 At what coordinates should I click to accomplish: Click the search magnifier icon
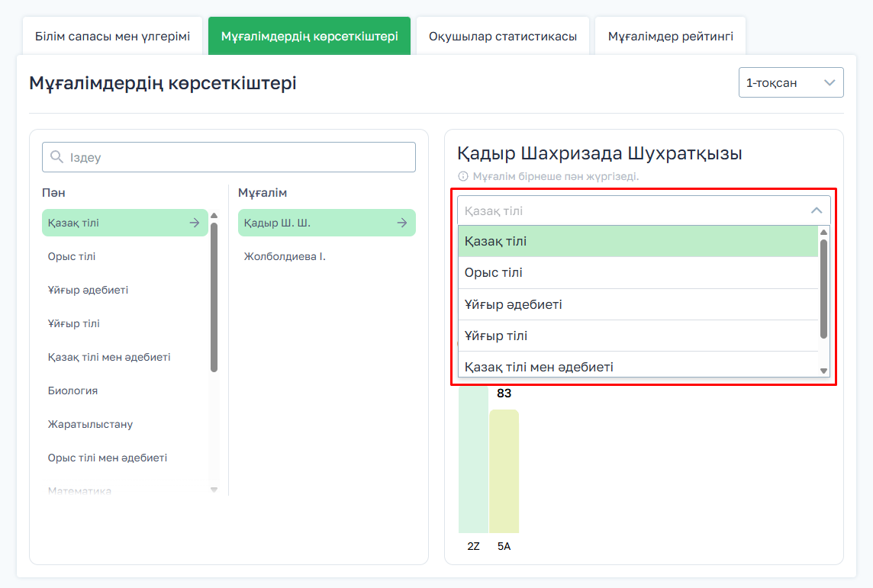[x=56, y=157]
